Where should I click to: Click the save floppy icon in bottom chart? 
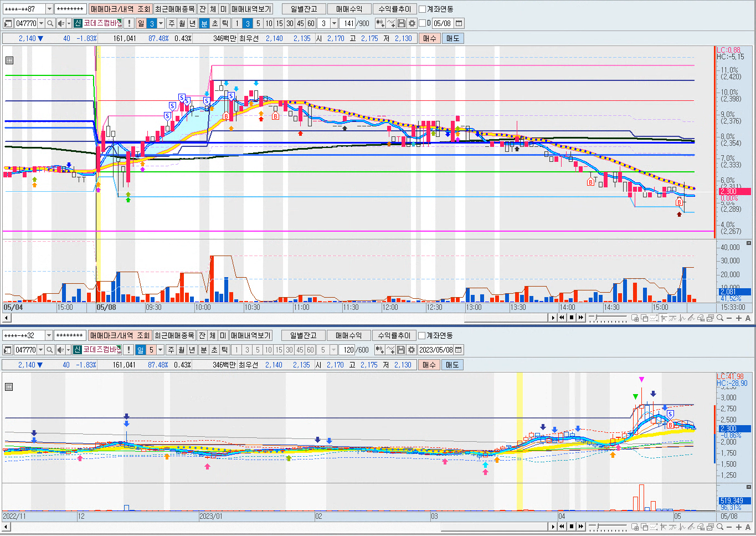pyautogui.click(x=402, y=350)
